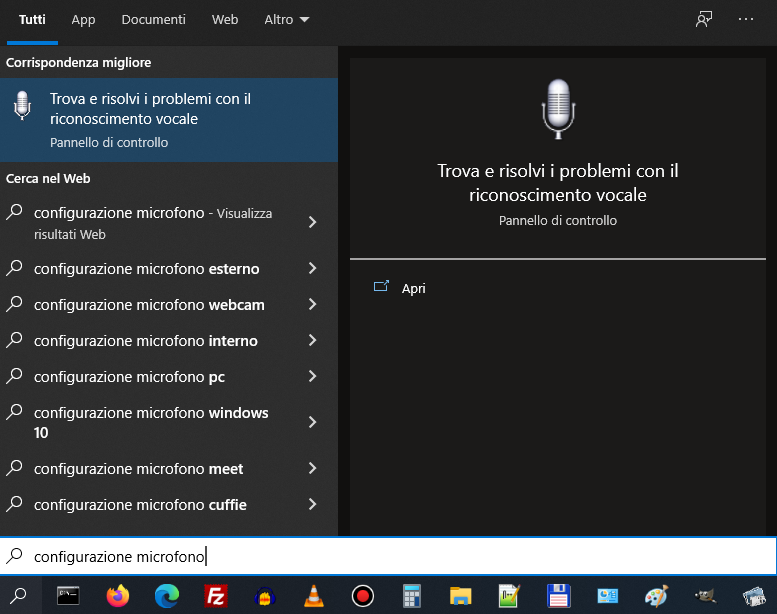Screen dimensions: 777x614
Task: Launch Firefox from the taskbar
Action: pyautogui.click(x=118, y=596)
